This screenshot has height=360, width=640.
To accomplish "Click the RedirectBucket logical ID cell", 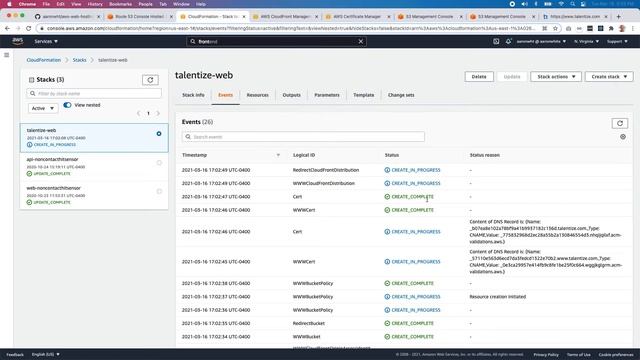I will click(309, 323).
